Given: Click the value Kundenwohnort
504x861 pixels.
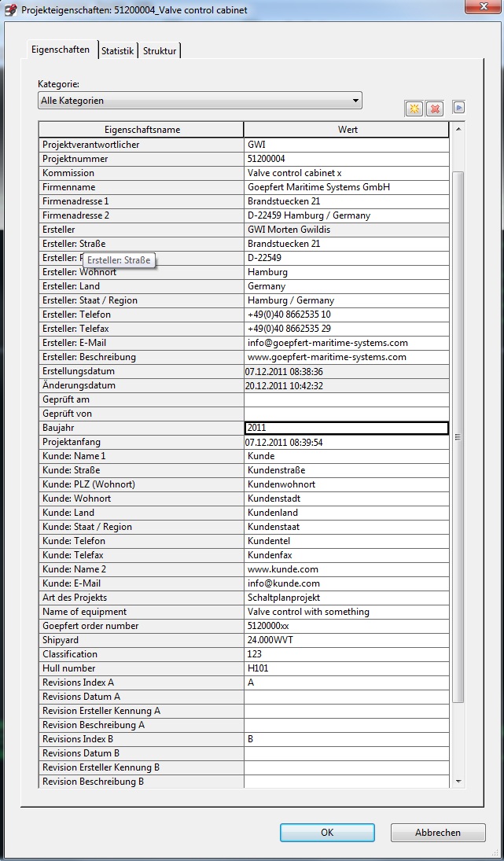Looking at the screenshot, I should [347, 484].
